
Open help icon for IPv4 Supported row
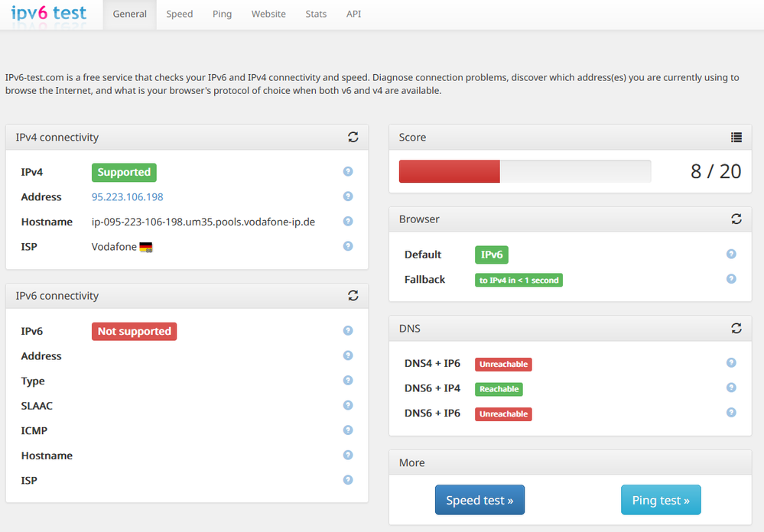click(348, 171)
